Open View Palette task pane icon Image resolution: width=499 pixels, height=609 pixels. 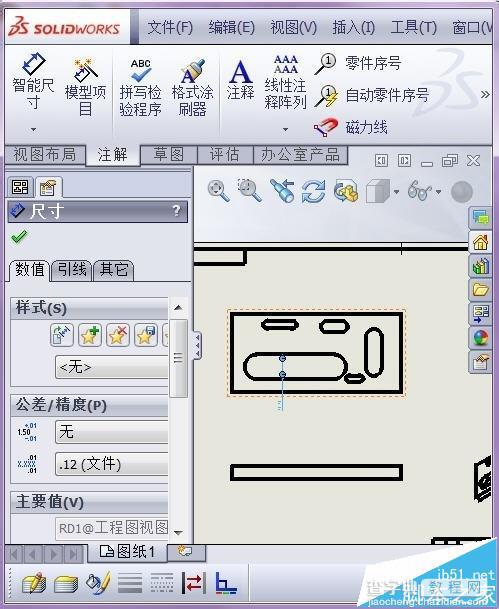click(x=480, y=314)
